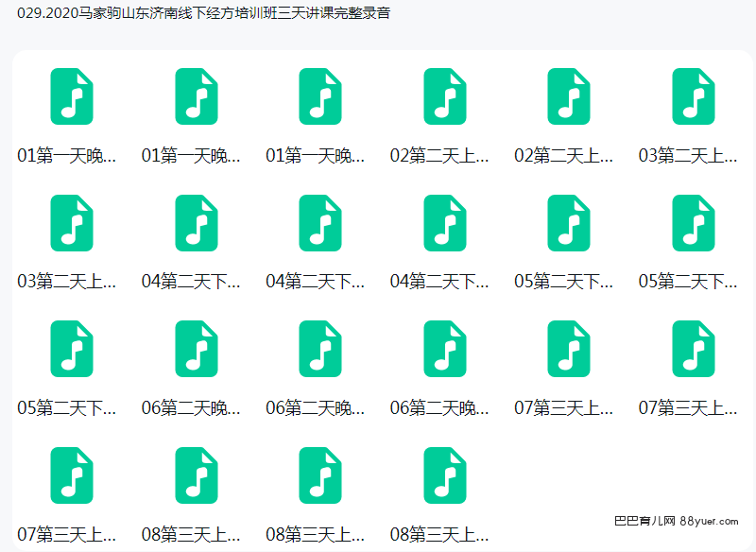
Task: Open the third 04第二天下 audio file icon
Action: [x=445, y=223]
